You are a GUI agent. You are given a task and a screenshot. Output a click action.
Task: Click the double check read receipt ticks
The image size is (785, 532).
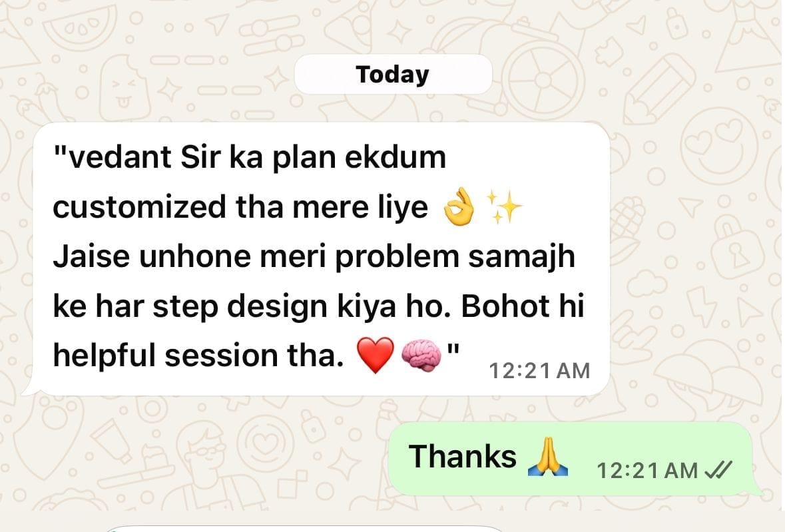(718, 470)
